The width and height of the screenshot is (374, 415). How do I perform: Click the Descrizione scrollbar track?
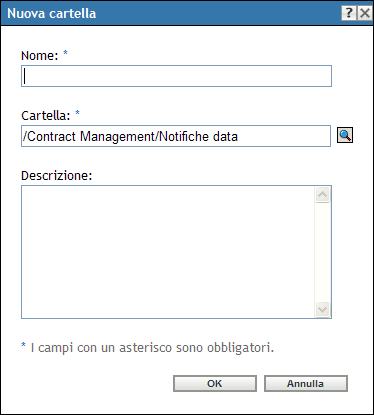click(322, 252)
